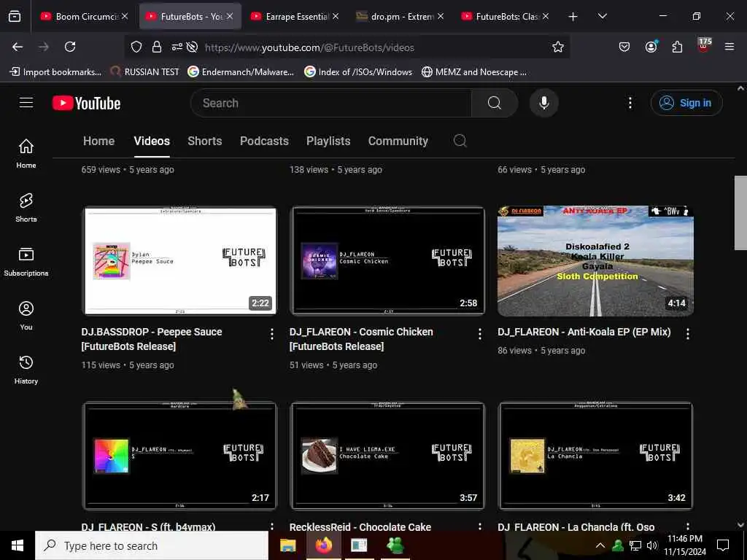The height and width of the screenshot is (560, 747).
Task: Switch to the dro.pm tab
Action: 399,17
